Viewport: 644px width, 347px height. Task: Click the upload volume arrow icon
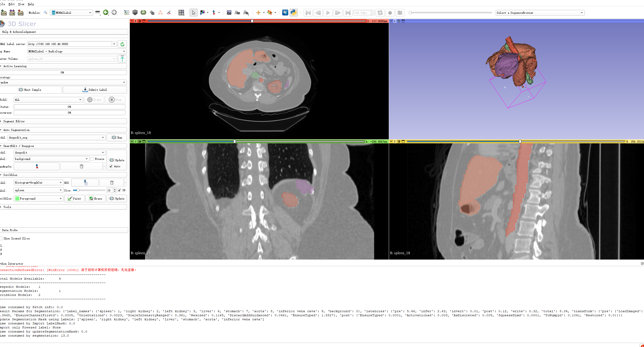pyautogui.click(x=122, y=59)
